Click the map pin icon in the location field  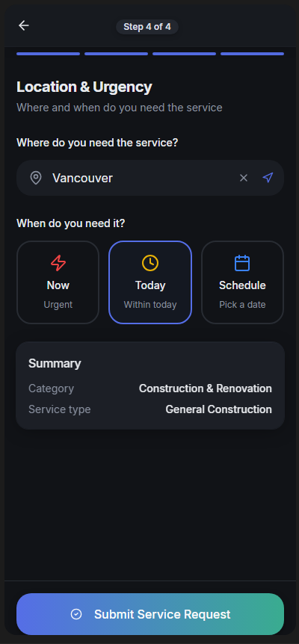36,178
